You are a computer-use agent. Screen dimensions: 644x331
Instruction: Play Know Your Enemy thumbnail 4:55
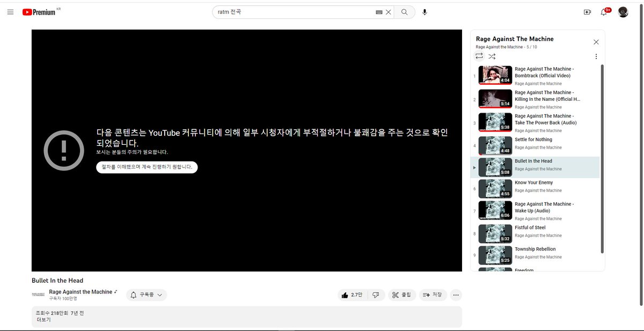click(495, 189)
